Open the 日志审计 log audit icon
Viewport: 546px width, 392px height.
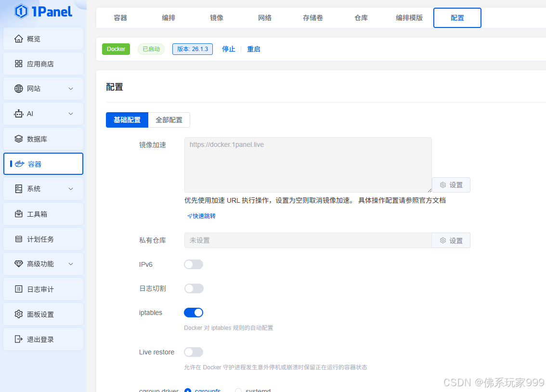[18, 289]
